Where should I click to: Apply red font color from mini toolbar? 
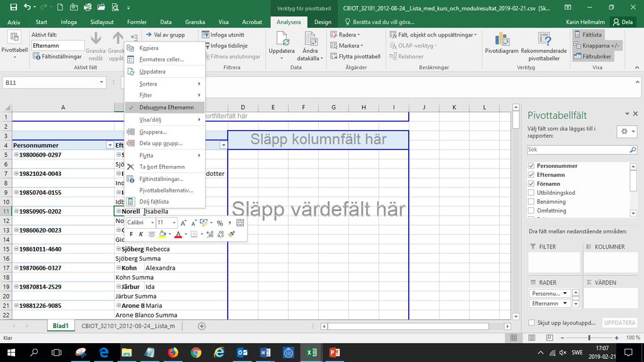click(x=178, y=234)
